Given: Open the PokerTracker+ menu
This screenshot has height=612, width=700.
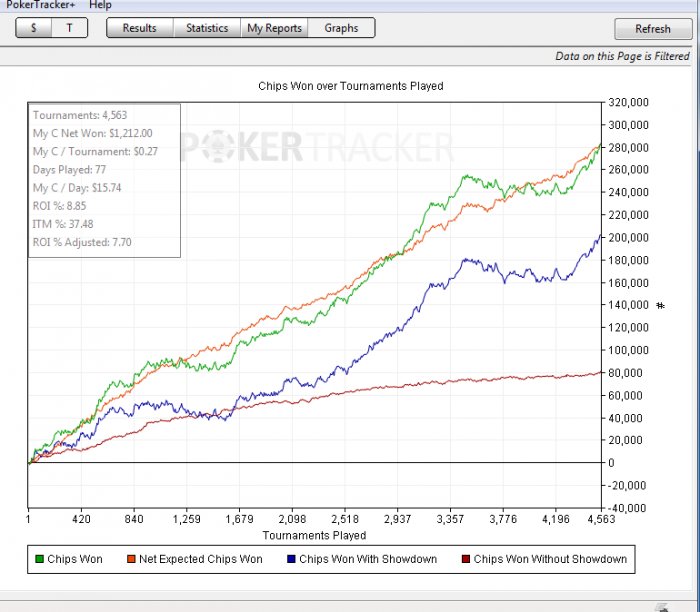Looking at the screenshot, I should coord(40,4).
